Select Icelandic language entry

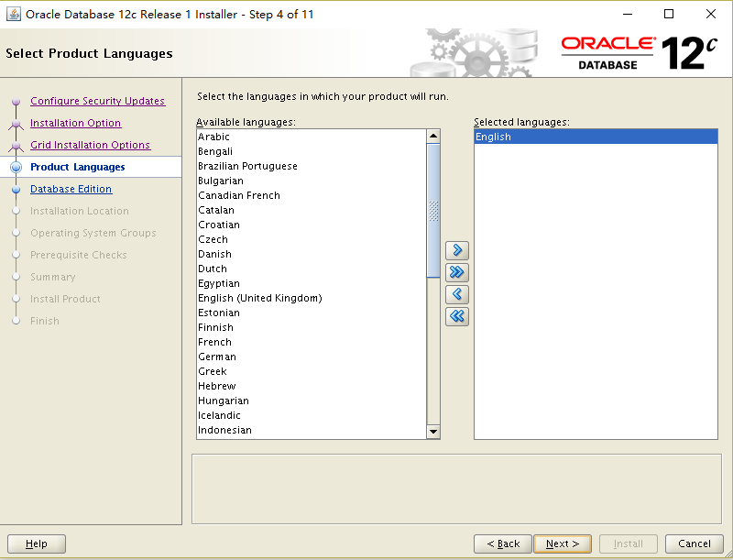[x=312, y=415]
